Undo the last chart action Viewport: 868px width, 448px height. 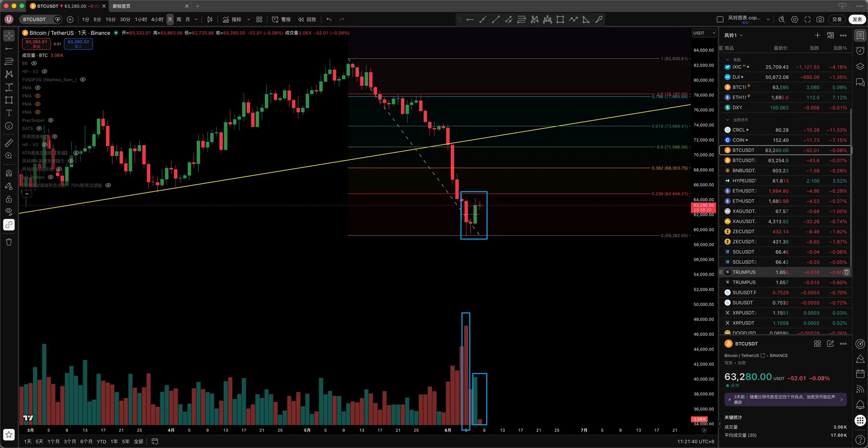329,19
